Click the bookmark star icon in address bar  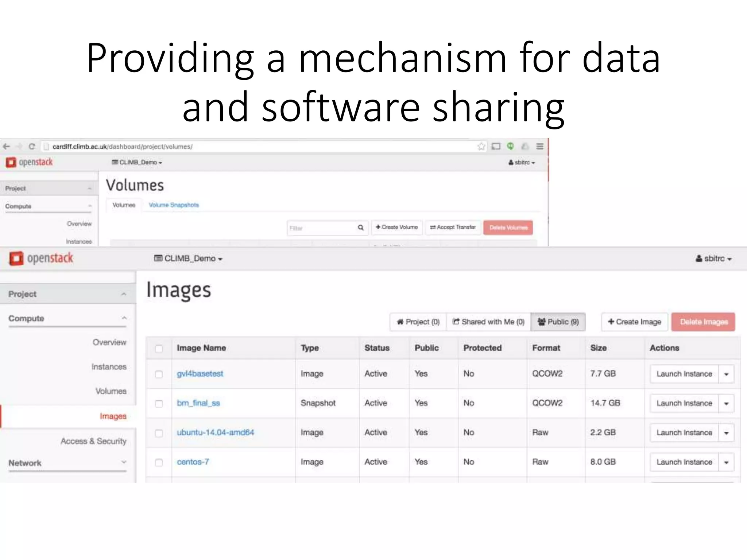click(x=481, y=147)
